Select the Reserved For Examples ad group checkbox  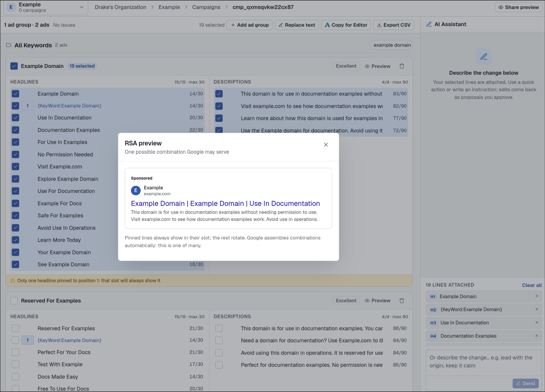point(14,301)
